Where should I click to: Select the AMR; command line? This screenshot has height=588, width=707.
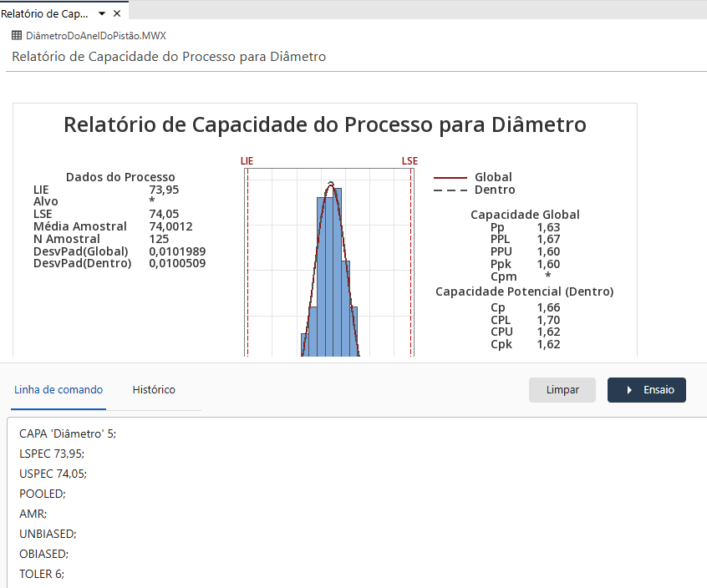pyautogui.click(x=33, y=513)
